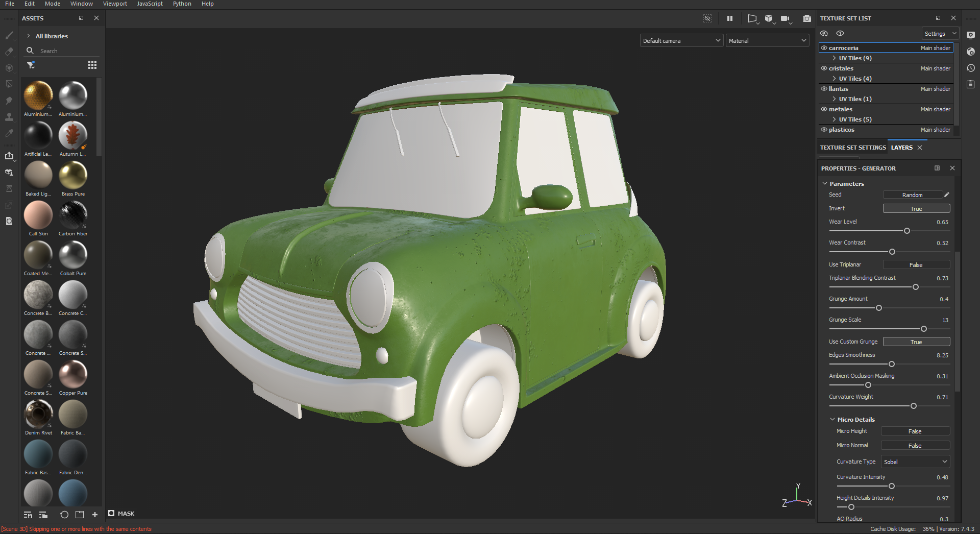Select the Clone stamp tool
This screenshot has width=980, height=534.
click(9, 117)
